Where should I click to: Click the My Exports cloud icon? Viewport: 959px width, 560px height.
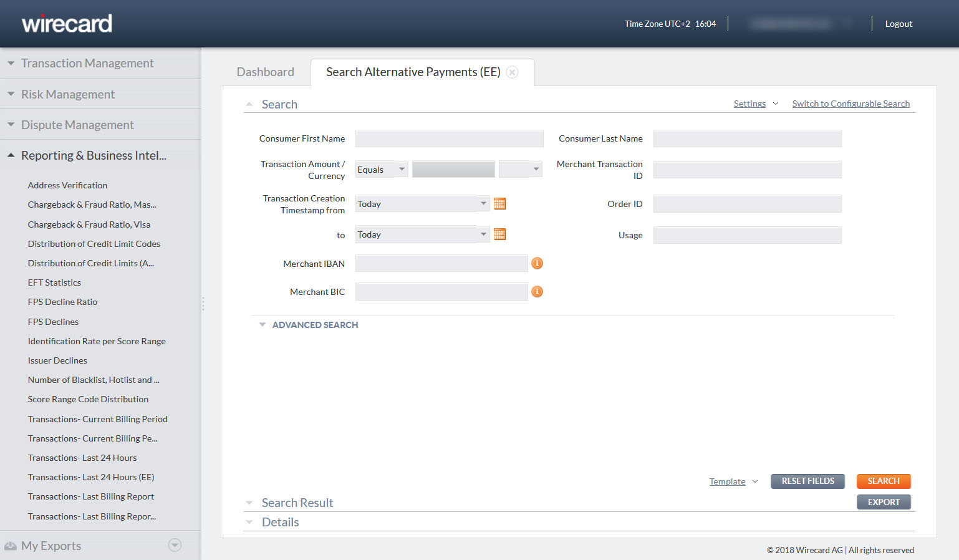point(11,546)
